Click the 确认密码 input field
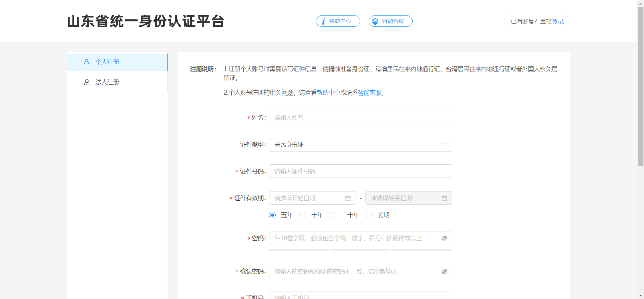Image resolution: width=644 pixels, height=299 pixels. (360, 272)
